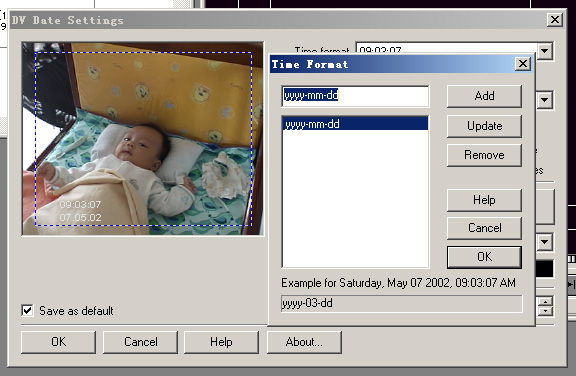Click the yyyy-03-dd example output field
Viewport: 576px width, 376px height.
click(402, 304)
